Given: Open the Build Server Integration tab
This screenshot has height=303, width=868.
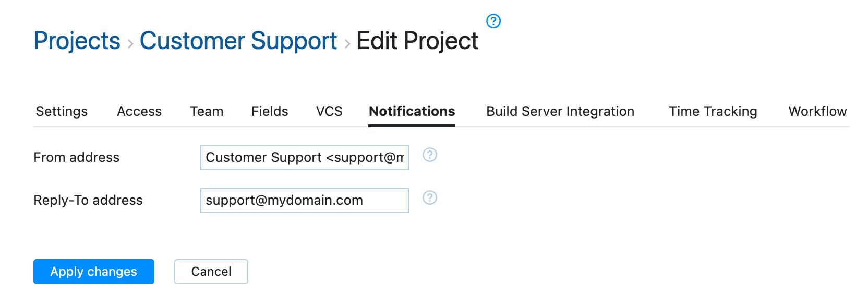Looking at the screenshot, I should pyautogui.click(x=560, y=111).
